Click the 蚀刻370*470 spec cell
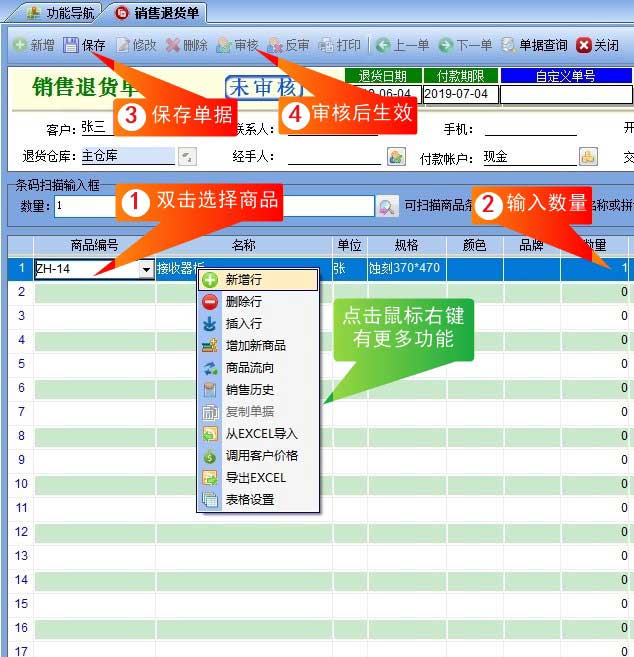 (x=406, y=269)
